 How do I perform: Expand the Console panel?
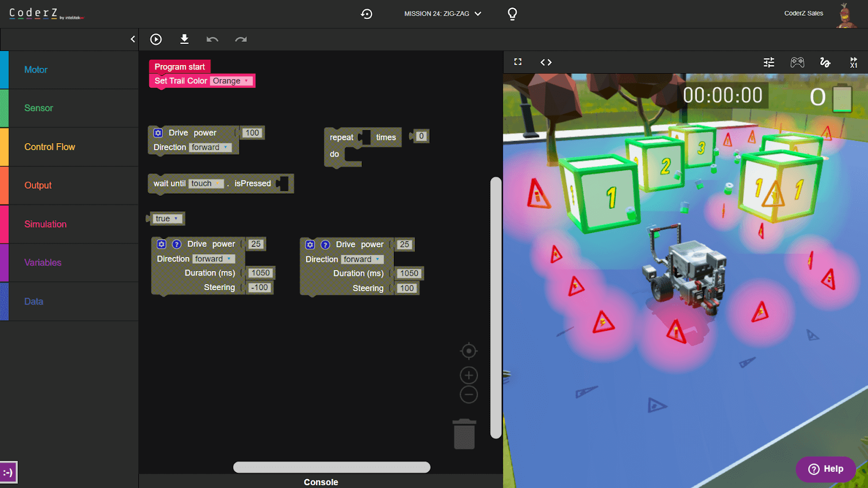[x=321, y=481]
